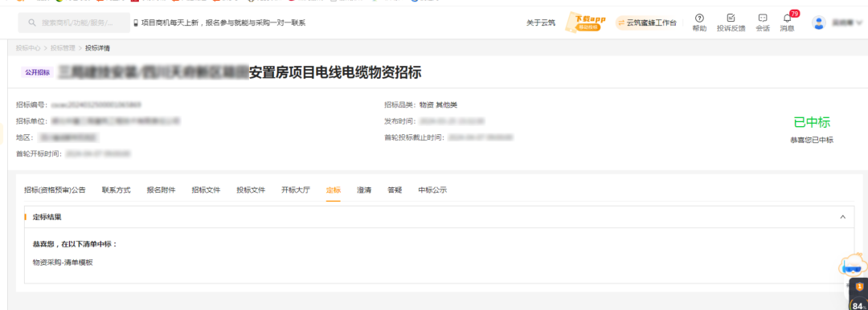Open the 招标(资格预审)公告 tab
Viewport: 868px width, 310px height.
pyautogui.click(x=55, y=190)
